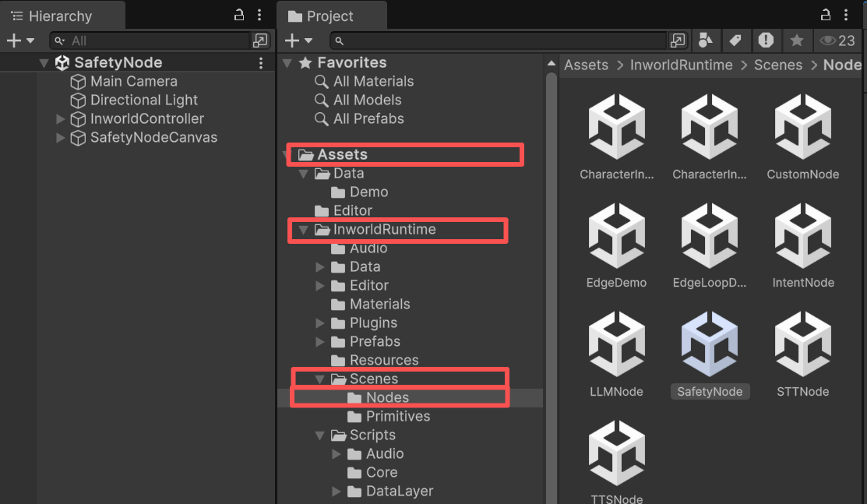
Task: Collapse the InworldRuntime folder
Action: 303,230
